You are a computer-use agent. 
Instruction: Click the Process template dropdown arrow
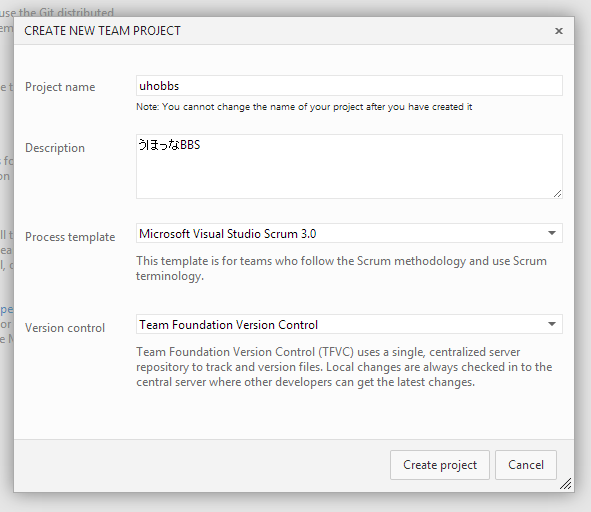(x=552, y=233)
